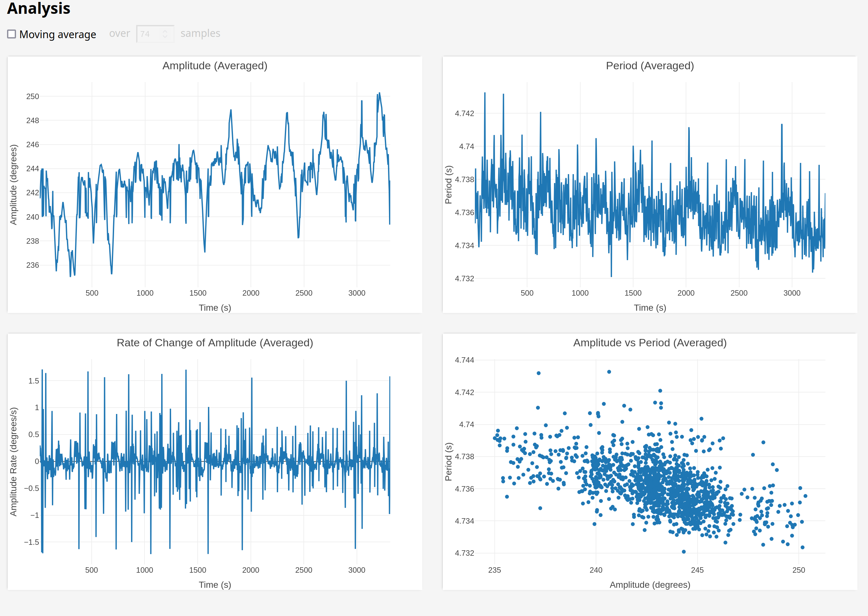868x616 pixels.
Task: Click 'Time (s)' axis label under Period chart
Action: pos(650,308)
